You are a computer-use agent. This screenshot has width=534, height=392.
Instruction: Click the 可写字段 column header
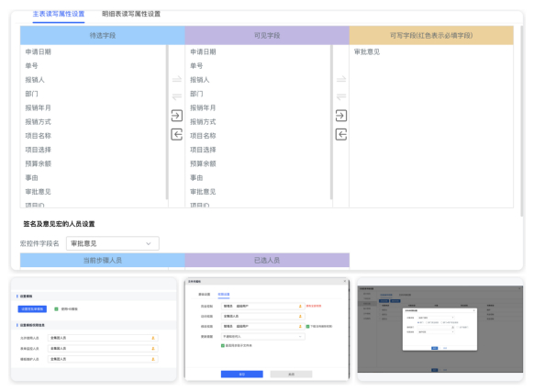431,36
